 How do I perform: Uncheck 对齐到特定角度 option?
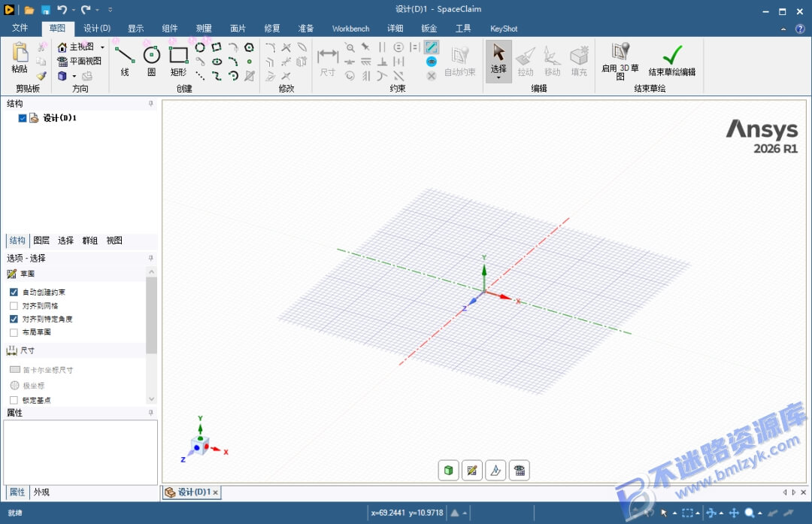tap(14, 319)
